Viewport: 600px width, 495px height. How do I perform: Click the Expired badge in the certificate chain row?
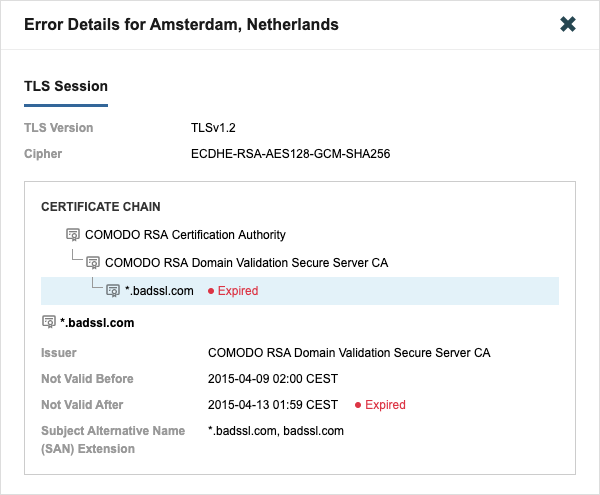pyautogui.click(x=233, y=291)
